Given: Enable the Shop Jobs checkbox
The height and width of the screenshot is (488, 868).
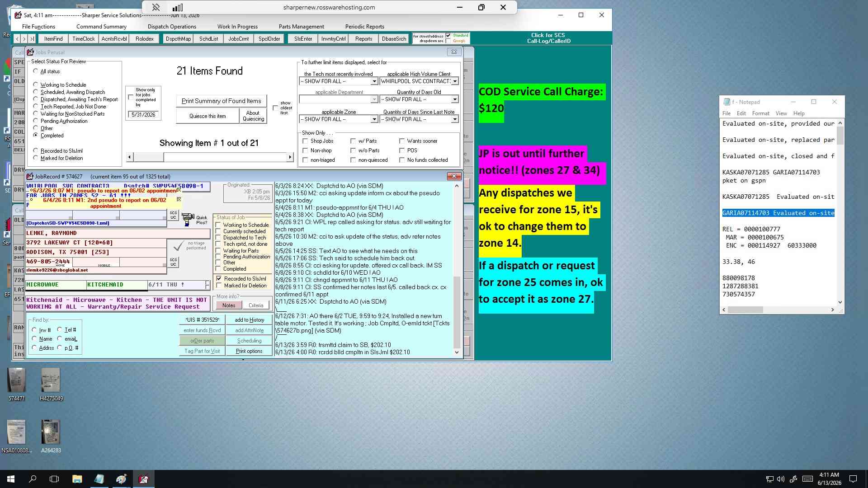Looking at the screenshot, I should coord(305,141).
